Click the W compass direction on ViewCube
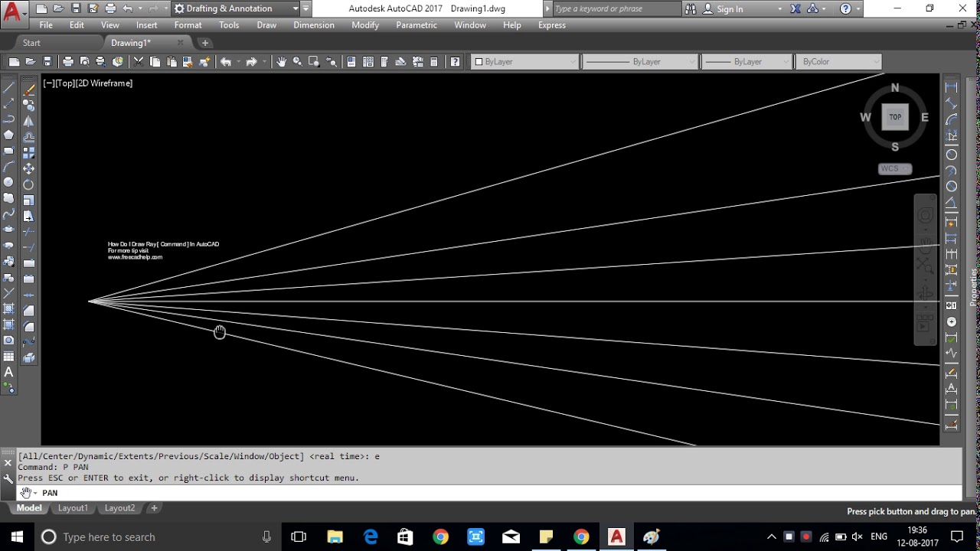Image resolution: width=980 pixels, height=551 pixels. 865,117
